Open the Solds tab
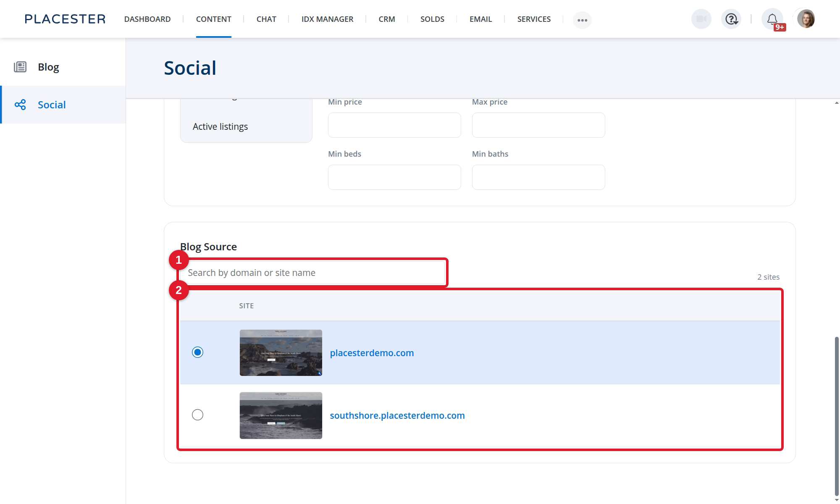 (x=432, y=19)
